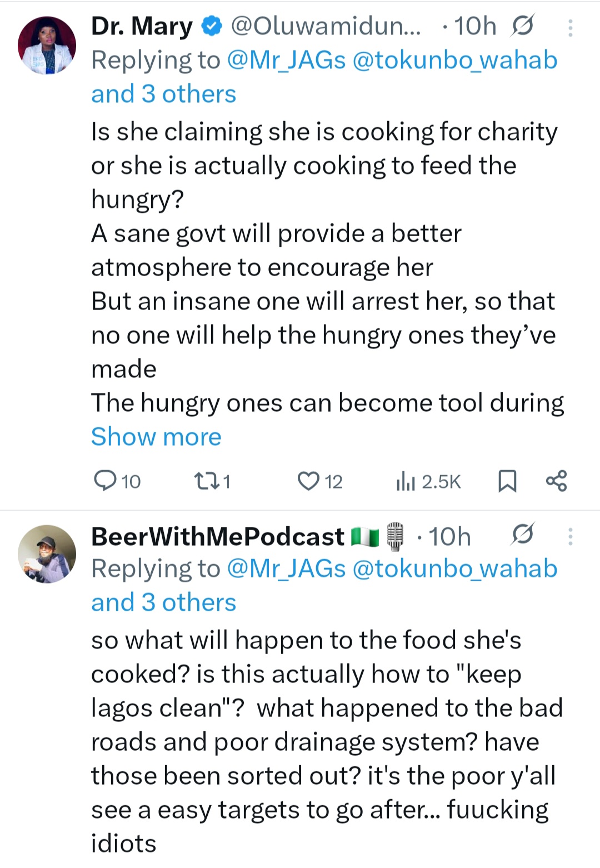Open BeerWithMePodcast profile picture
The width and height of the screenshot is (600, 868).
click(x=47, y=554)
